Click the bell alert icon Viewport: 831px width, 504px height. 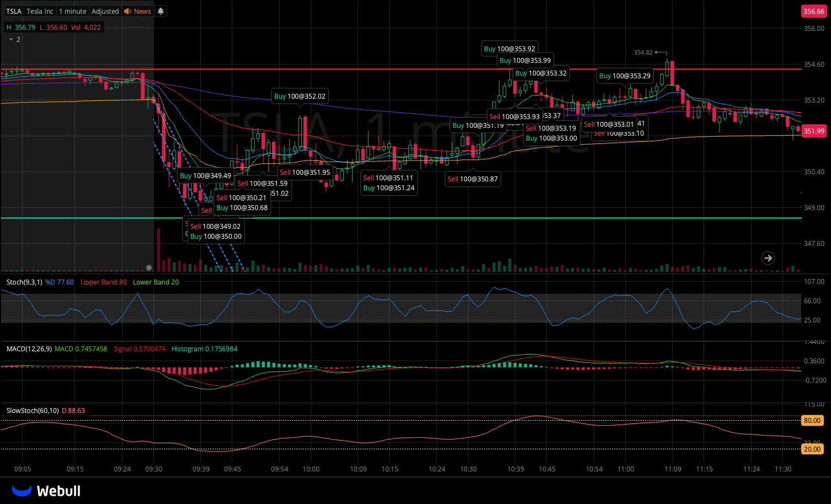pos(161,11)
